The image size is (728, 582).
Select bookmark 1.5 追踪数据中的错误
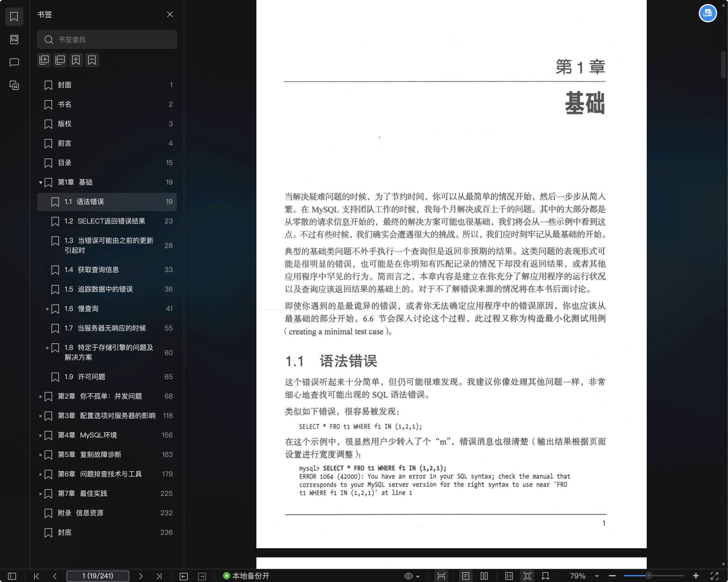click(107, 289)
